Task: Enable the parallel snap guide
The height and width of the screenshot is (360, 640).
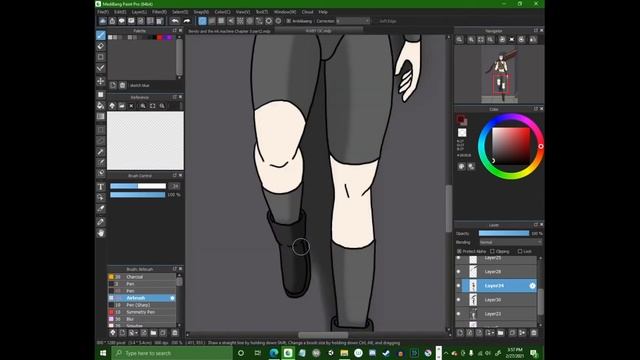Action: coord(212,21)
